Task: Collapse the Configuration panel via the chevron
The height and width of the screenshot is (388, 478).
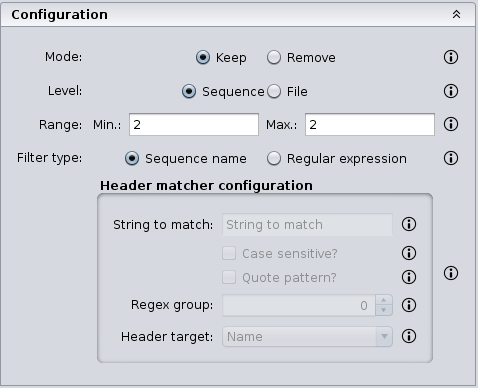Action: coord(456,14)
